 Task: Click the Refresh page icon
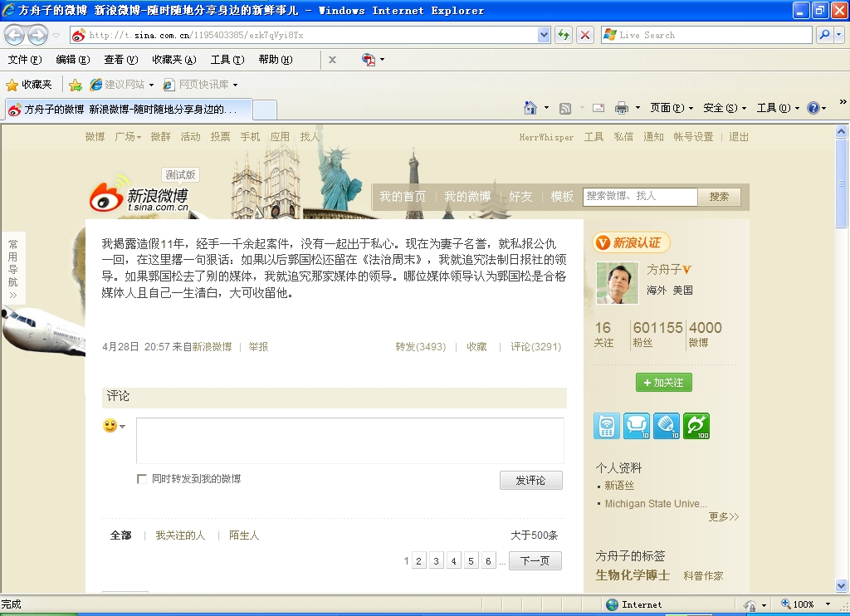pos(564,35)
